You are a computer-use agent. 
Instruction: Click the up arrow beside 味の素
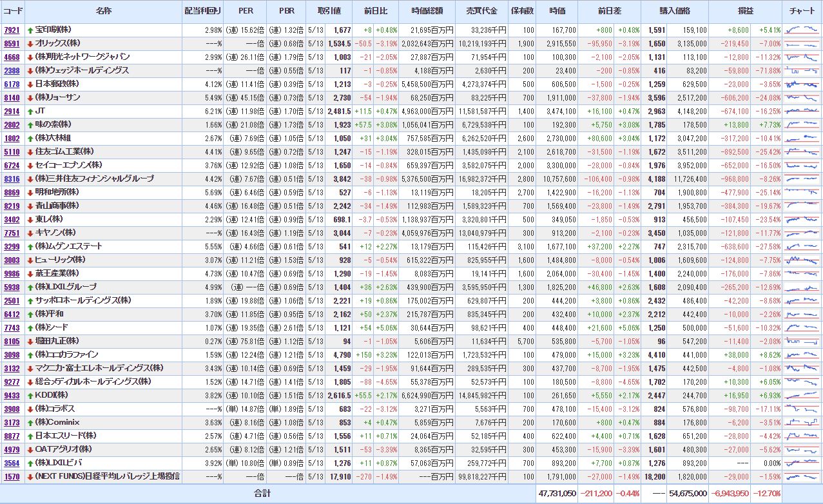point(30,124)
